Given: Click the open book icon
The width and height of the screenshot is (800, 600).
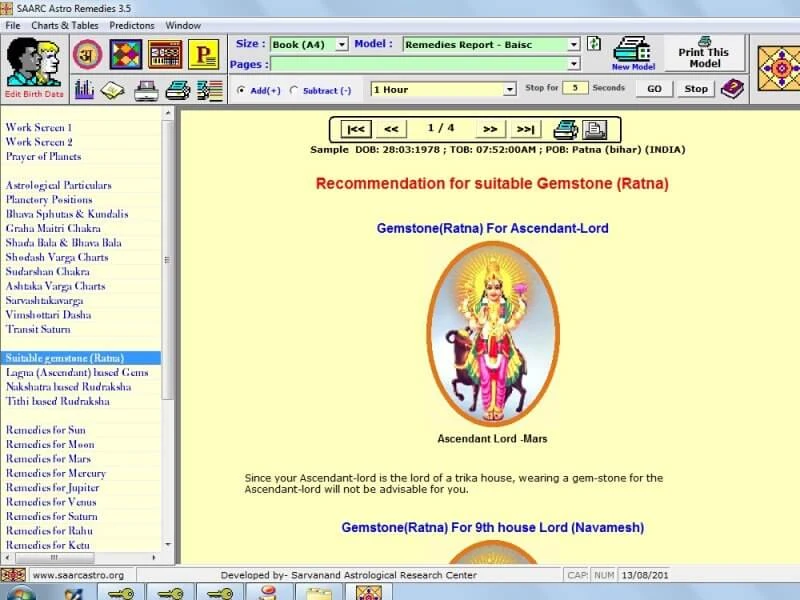Looking at the screenshot, I should tap(113, 91).
